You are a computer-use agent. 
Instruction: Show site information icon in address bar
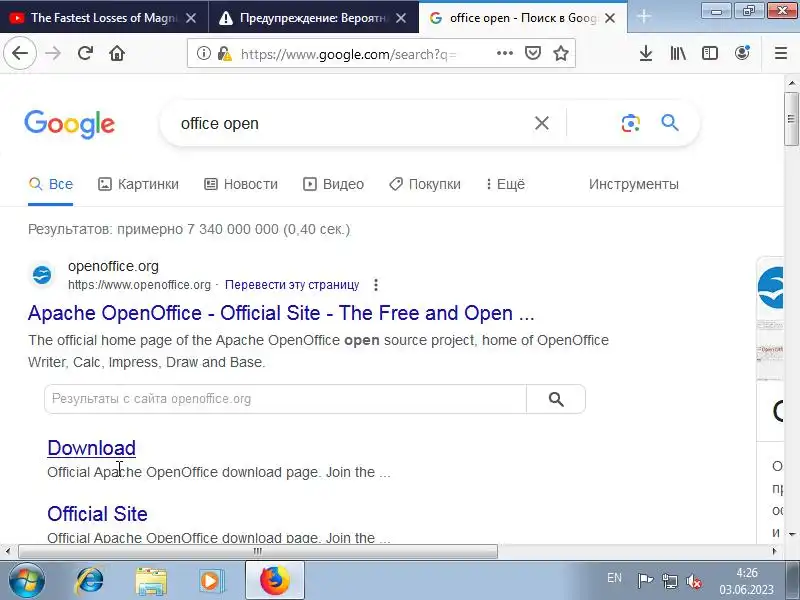click(204, 53)
